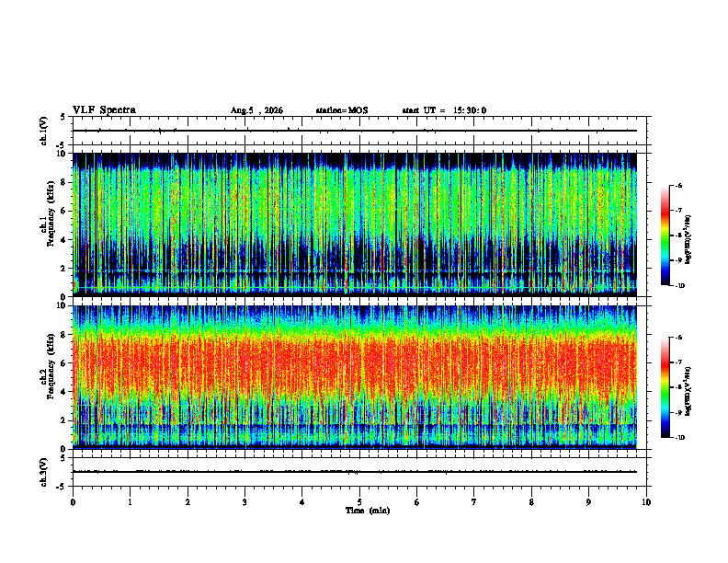Click the ch.3(V) axis label
Screen dimensions: 728x563
44,472
